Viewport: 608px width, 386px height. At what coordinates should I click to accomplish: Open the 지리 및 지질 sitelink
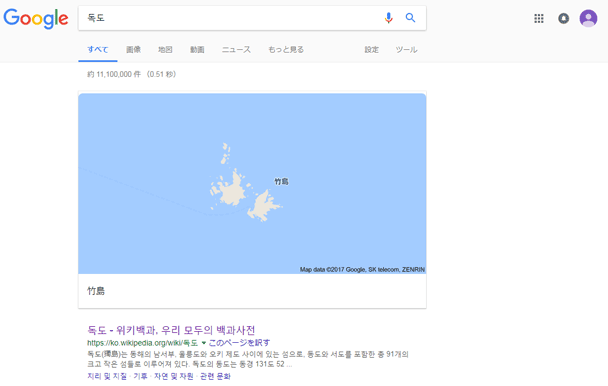click(x=107, y=376)
